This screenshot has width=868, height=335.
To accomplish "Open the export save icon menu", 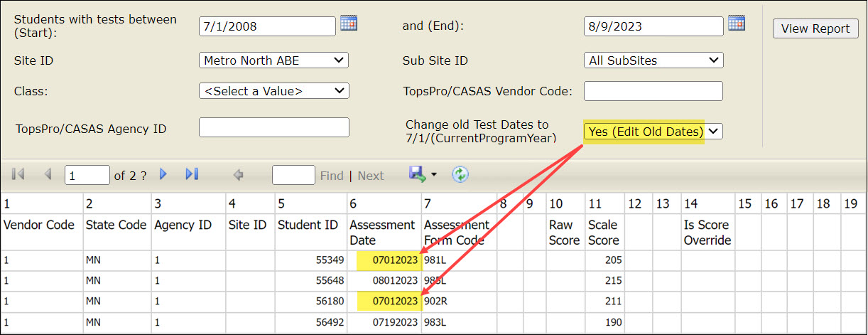I will [x=422, y=174].
